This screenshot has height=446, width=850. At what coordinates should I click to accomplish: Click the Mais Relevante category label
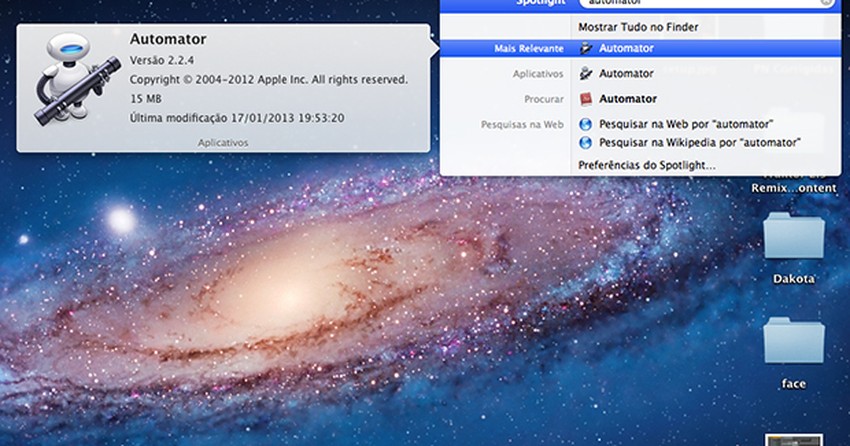529,49
